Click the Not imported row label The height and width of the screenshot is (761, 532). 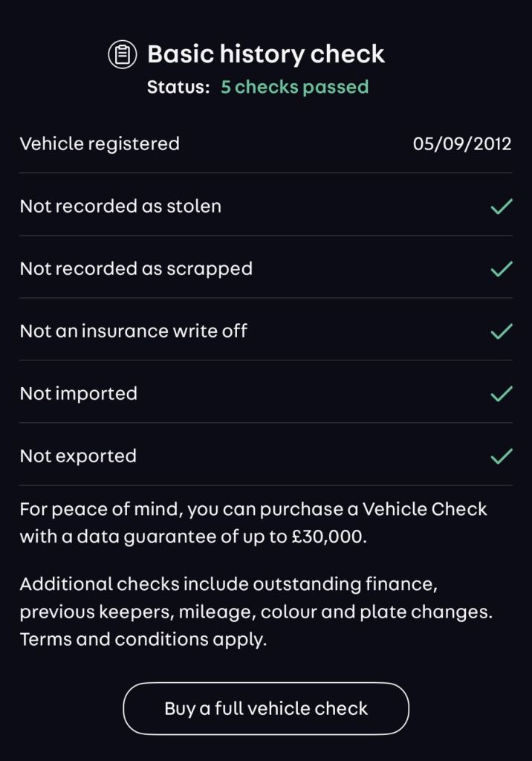point(79,393)
